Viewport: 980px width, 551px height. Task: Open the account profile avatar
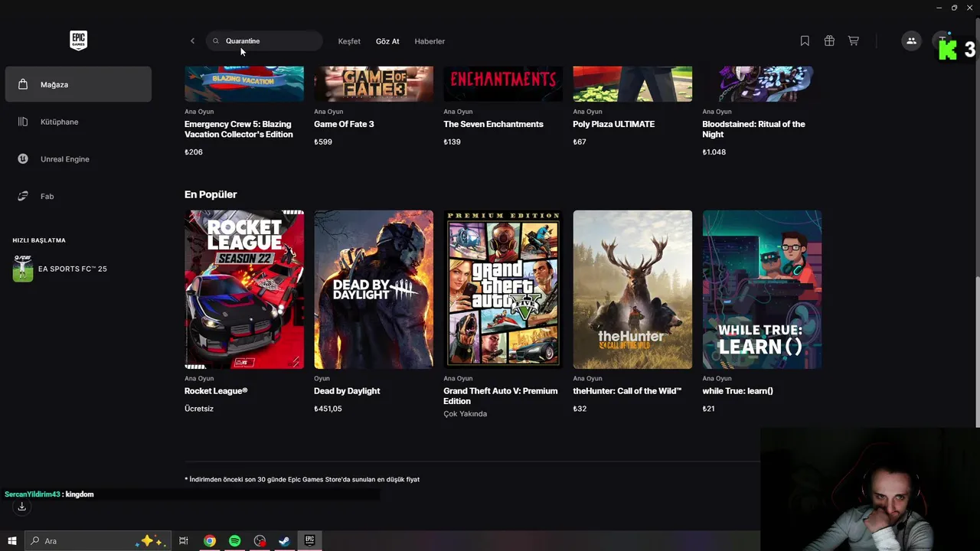point(943,41)
